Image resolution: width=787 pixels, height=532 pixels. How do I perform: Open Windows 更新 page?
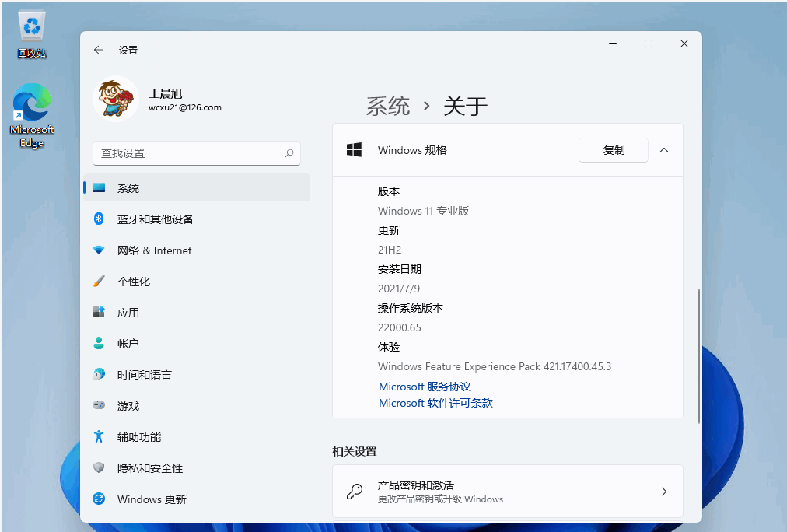click(x=152, y=499)
